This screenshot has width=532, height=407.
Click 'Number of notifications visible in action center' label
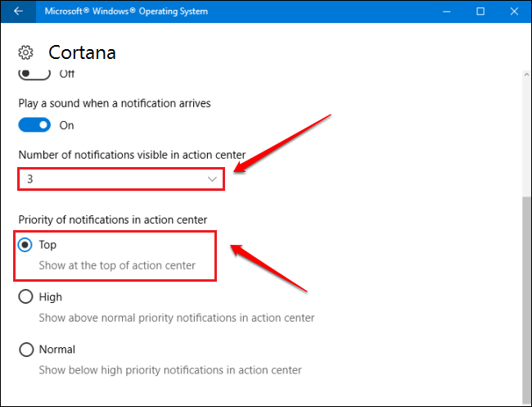132,155
